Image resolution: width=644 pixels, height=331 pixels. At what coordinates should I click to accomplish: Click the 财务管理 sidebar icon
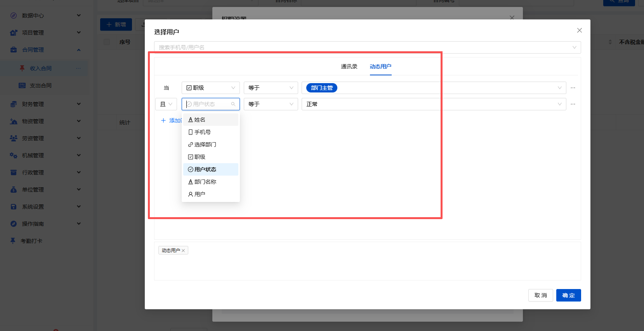click(14, 104)
